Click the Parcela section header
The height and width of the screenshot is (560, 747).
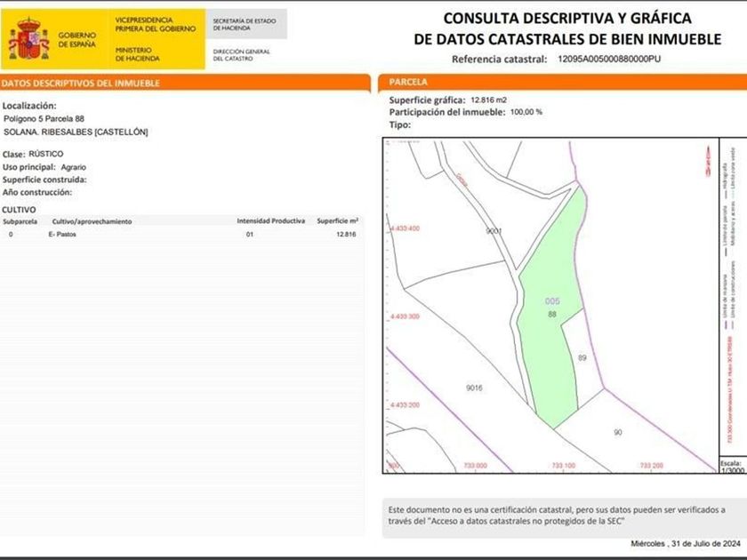pyautogui.click(x=408, y=82)
